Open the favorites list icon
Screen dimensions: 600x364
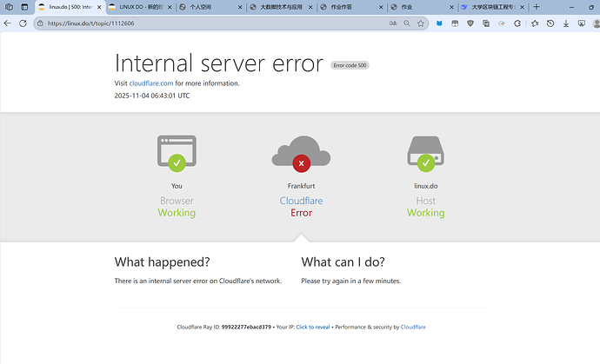tap(535, 23)
